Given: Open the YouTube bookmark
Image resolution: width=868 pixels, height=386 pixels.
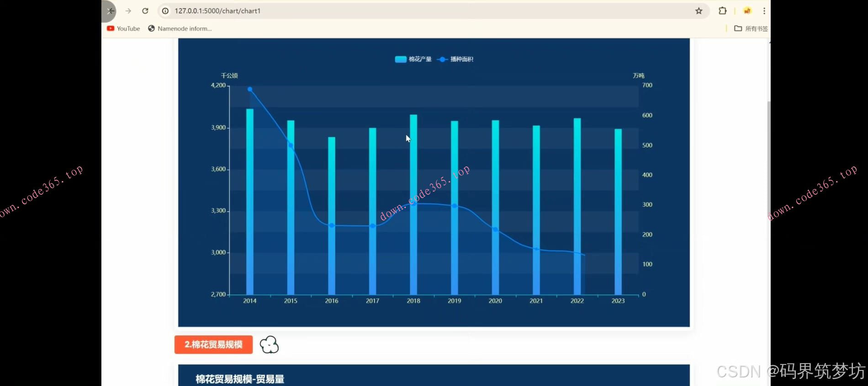Looking at the screenshot, I should point(123,28).
